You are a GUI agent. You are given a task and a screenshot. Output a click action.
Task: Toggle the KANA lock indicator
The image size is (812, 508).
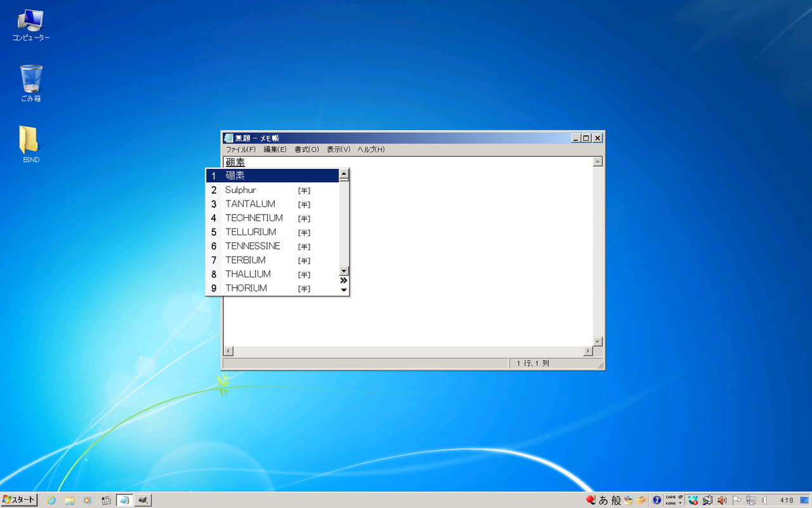click(x=670, y=503)
